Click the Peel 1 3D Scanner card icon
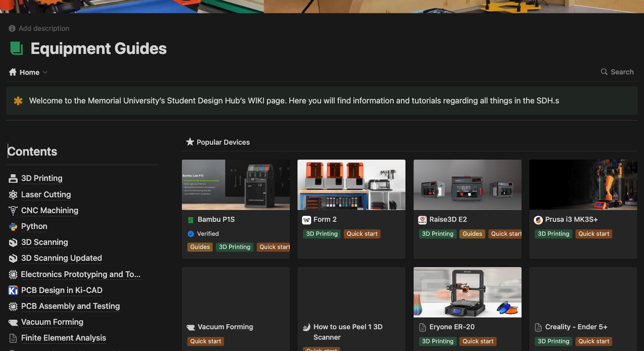The image size is (644, 351). coord(307,327)
